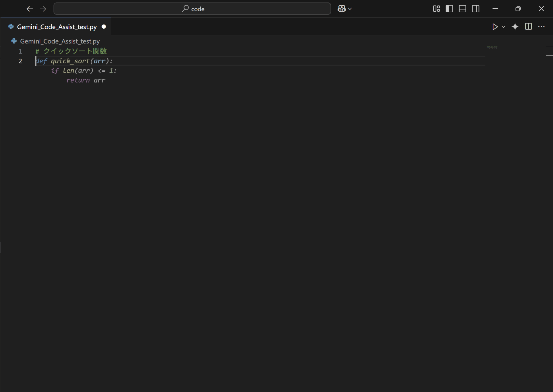Open Gemini Code Assist sparkle icon
Image resolution: width=553 pixels, height=392 pixels.
[x=515, y=27]
